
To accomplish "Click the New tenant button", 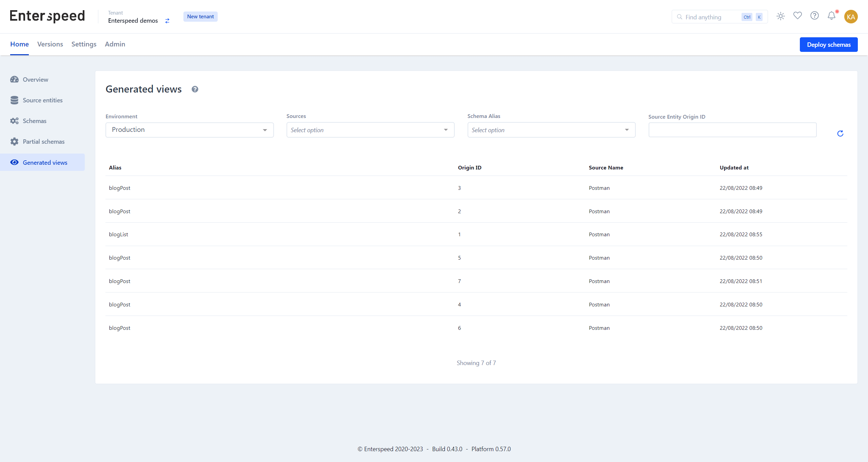I will tap(200, 17).
